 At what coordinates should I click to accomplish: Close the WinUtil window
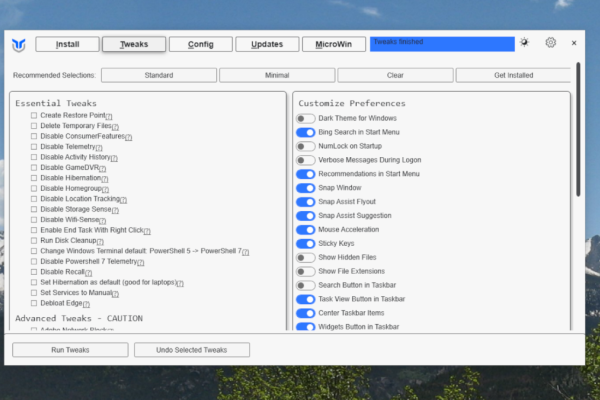click(x=574, y=43)
